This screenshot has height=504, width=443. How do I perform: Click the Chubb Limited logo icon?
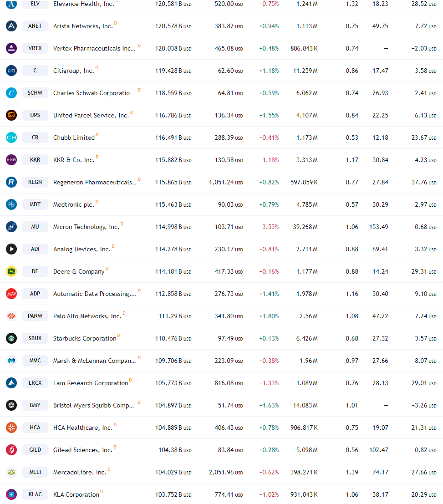[x=11, y=137]
